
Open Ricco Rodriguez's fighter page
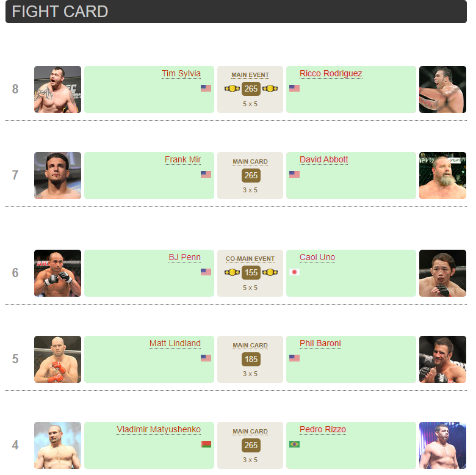[x=331, y=74]
